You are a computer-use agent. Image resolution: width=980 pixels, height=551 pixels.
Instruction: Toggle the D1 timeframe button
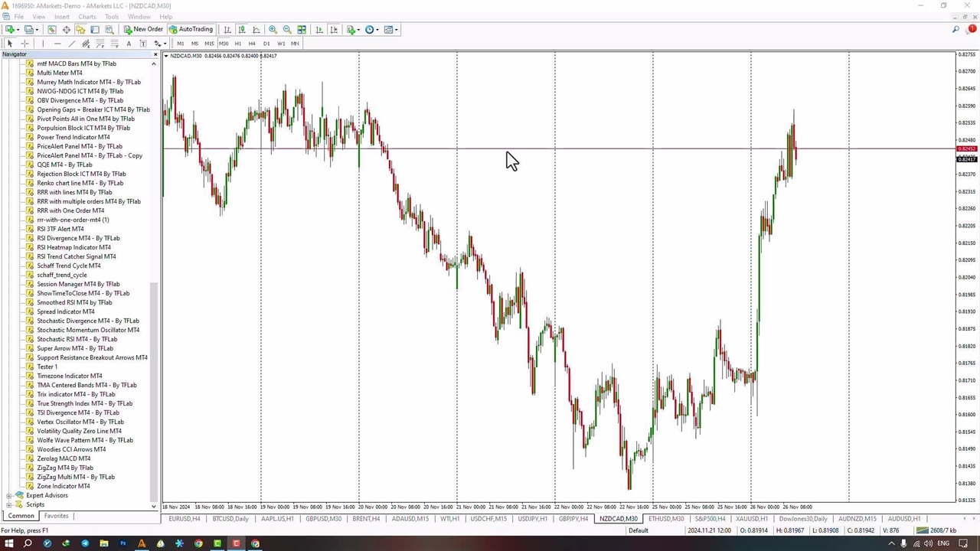click(266, 44)
